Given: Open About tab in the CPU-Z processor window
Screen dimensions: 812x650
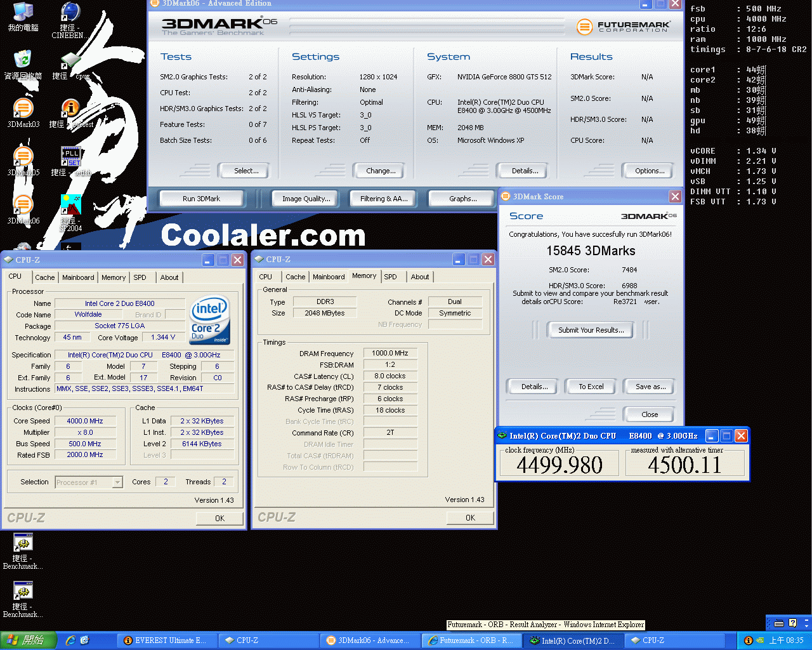Looking at the screenshot, I should [169, 277].
